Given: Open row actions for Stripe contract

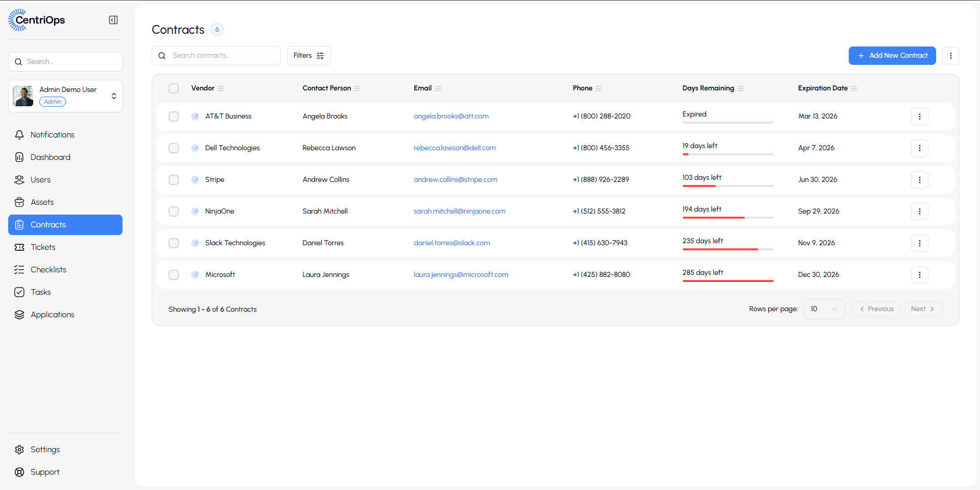Looking at the screenshot, I should click(x=919, y=180).
